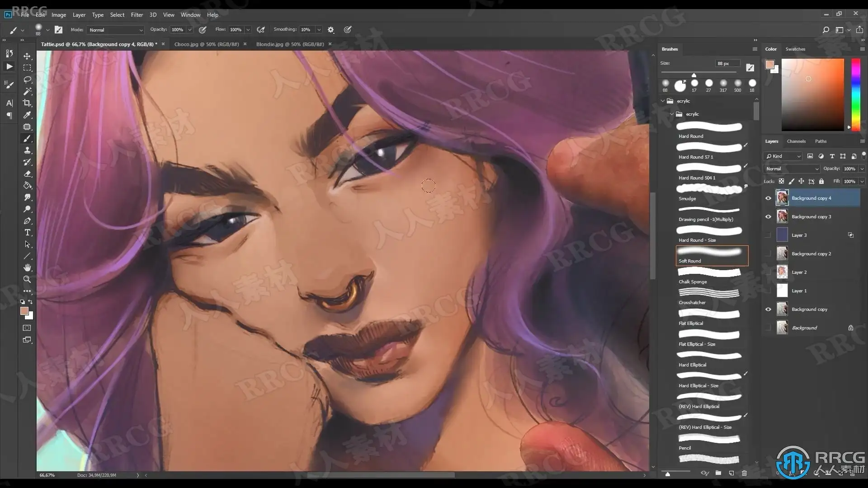The image size is (868, 488).
Task: Click the hue spectrum strip
Action: (856, 94)
